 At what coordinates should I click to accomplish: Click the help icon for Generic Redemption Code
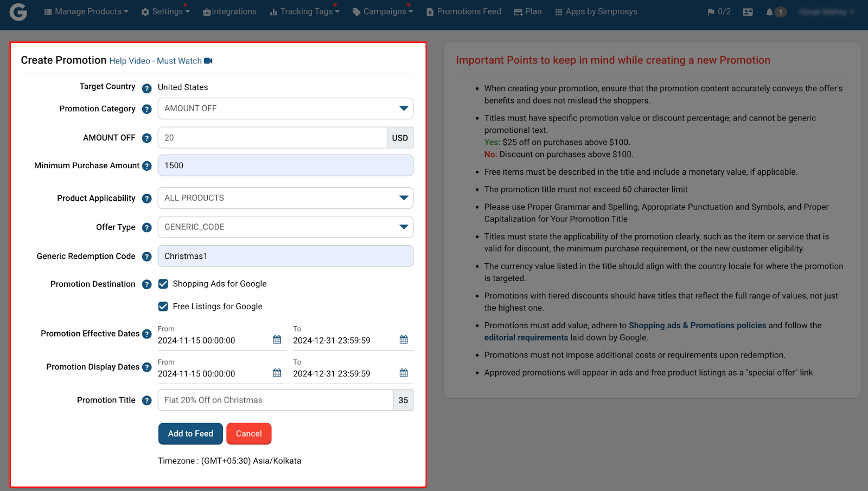tap(146, 257)
